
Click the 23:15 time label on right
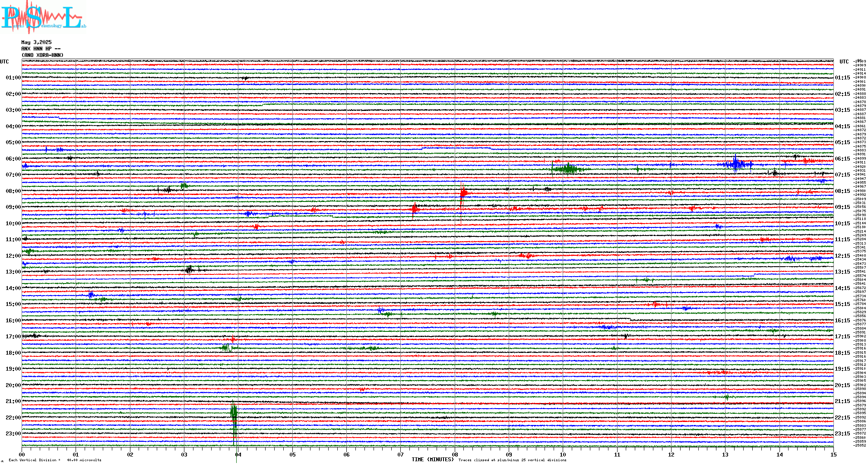[842, 434]
